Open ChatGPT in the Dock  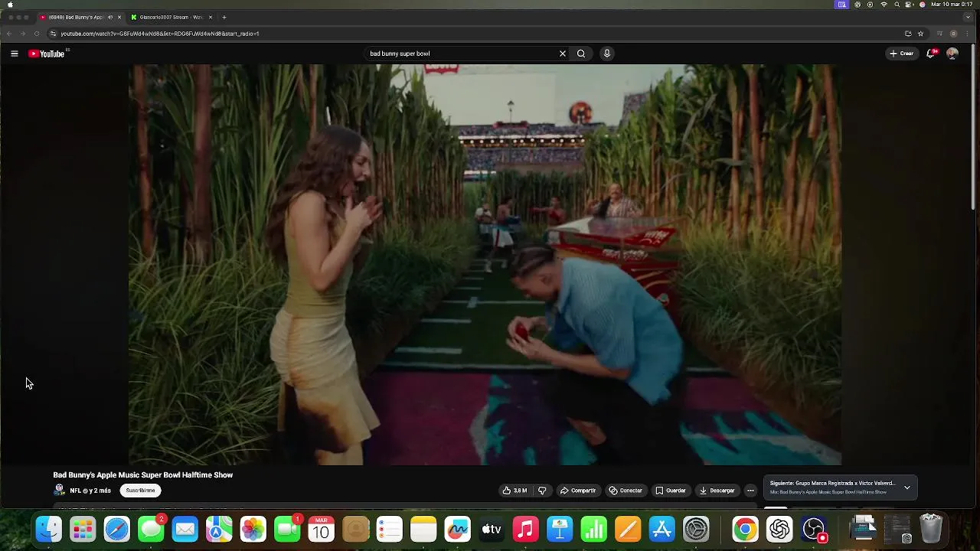(779, 530)
